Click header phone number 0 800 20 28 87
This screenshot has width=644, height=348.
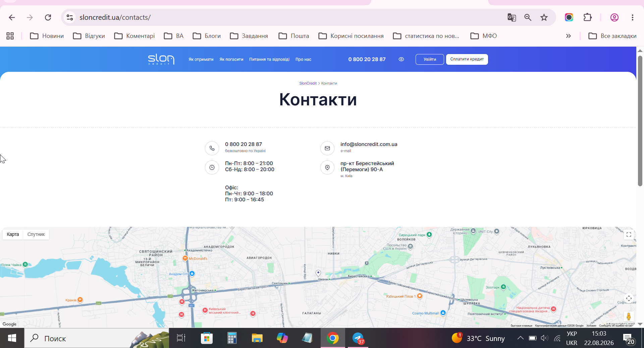(367, 59)
